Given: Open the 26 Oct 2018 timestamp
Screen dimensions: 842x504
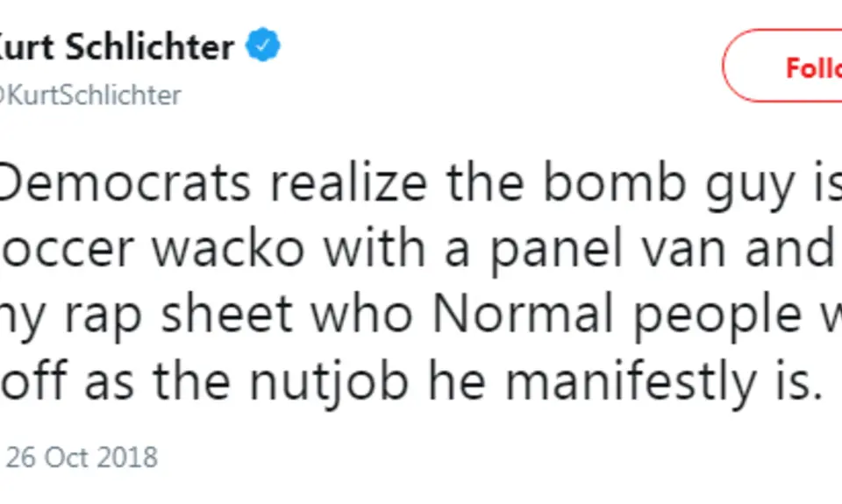Looking at the screenshot, I should 82,457.
